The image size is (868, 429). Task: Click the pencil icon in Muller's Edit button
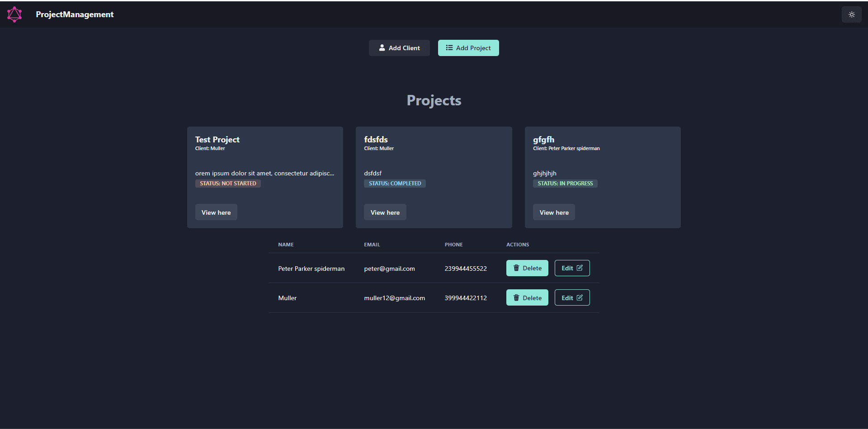tap(580, 297)
